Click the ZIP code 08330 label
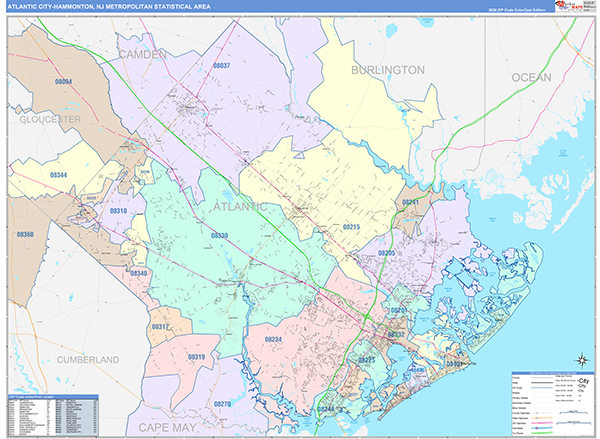 tap(220, 235)
